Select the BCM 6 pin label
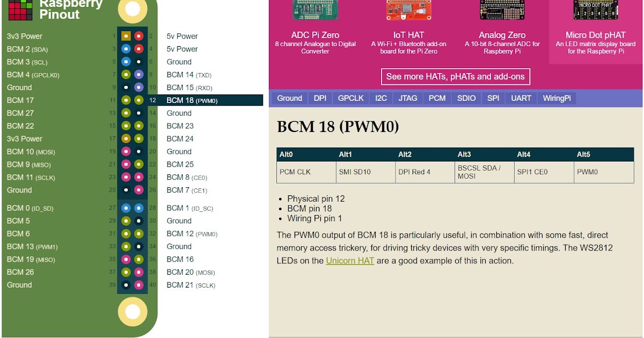Viewport: 644px width, 338px height. pos(18,234)
